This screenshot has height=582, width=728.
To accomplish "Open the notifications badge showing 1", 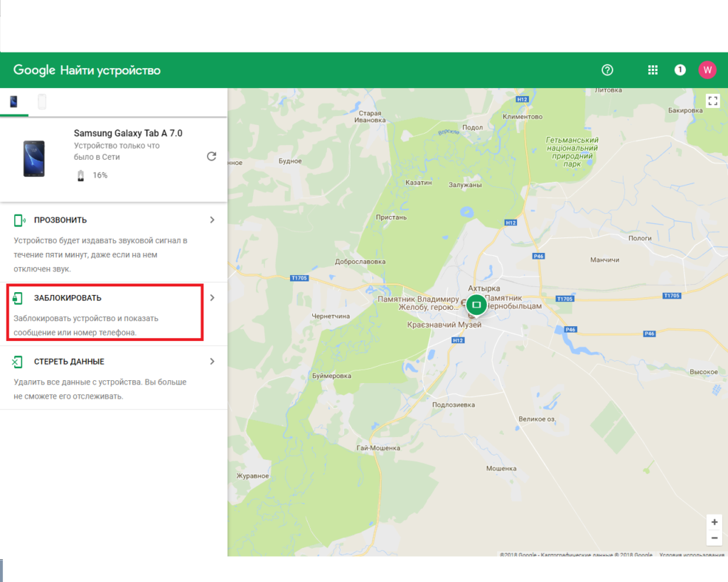I will pos(680,70).
